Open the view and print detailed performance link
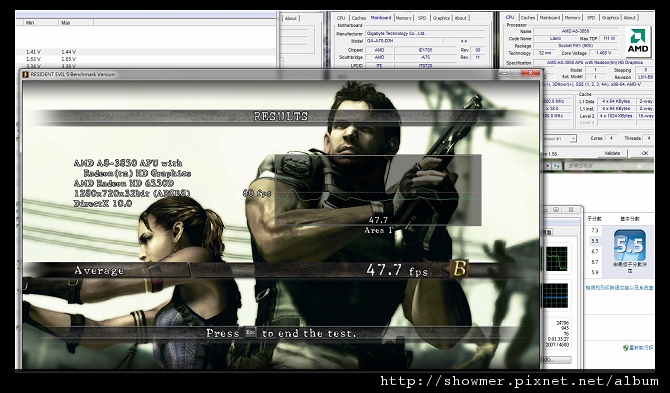 click(x=619, y=288)
